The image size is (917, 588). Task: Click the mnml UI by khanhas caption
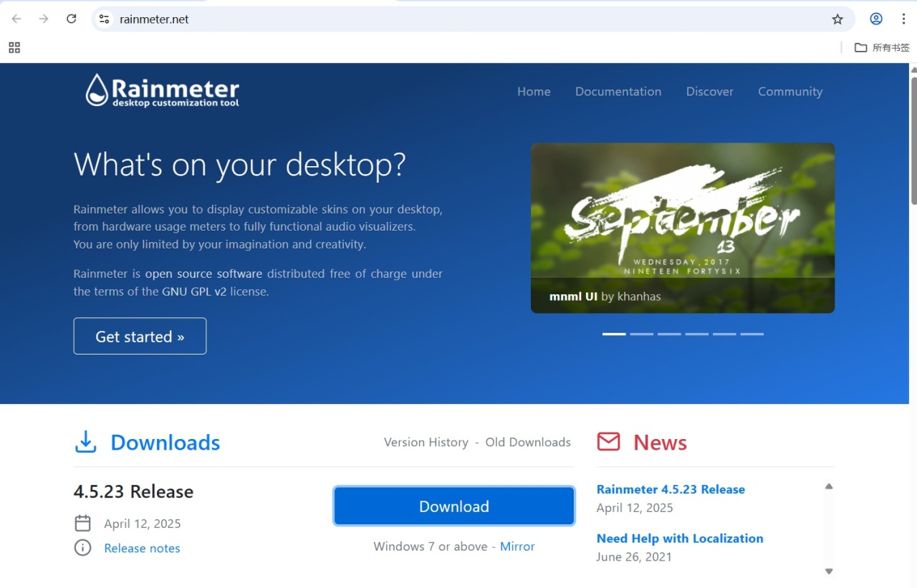605,296
